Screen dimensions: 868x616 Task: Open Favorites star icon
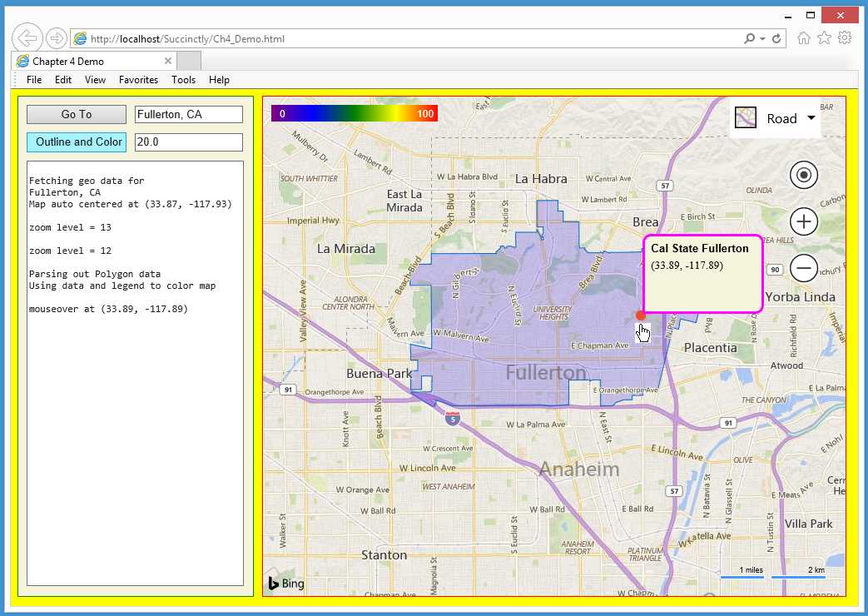click(x=824, y=37)
